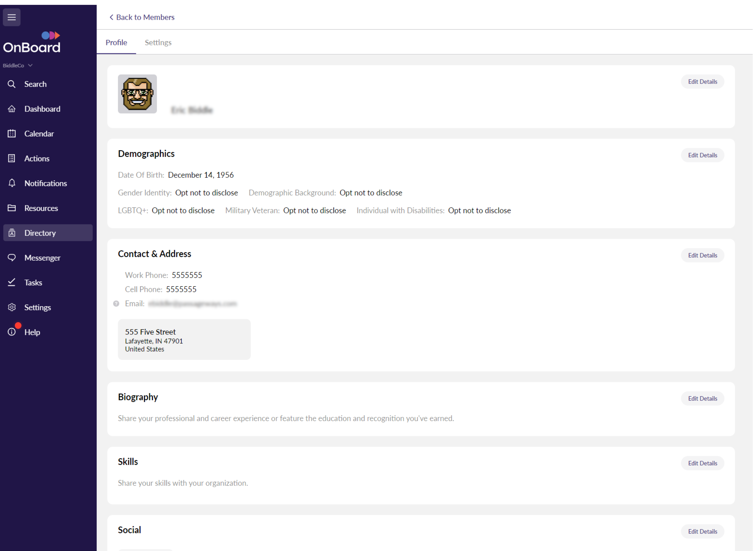This screenshot has width=756, height=551.
Task: Edit Details for Biography section
Action: [702, 398]
